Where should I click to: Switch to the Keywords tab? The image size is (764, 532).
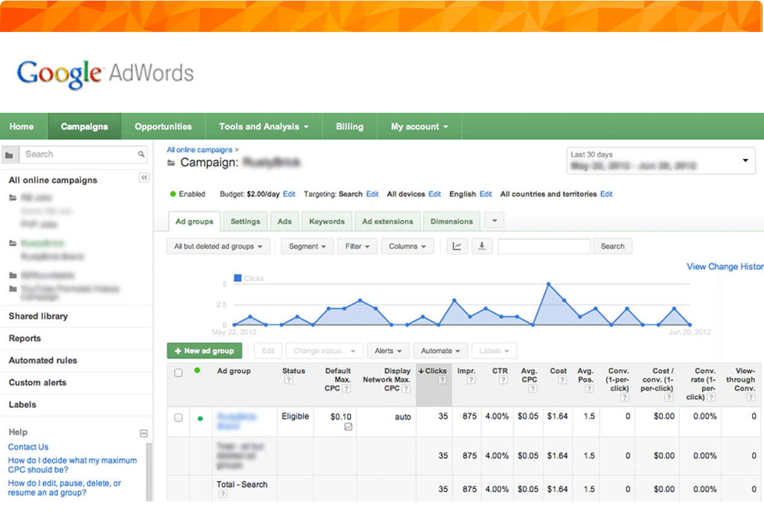[327, 221]
